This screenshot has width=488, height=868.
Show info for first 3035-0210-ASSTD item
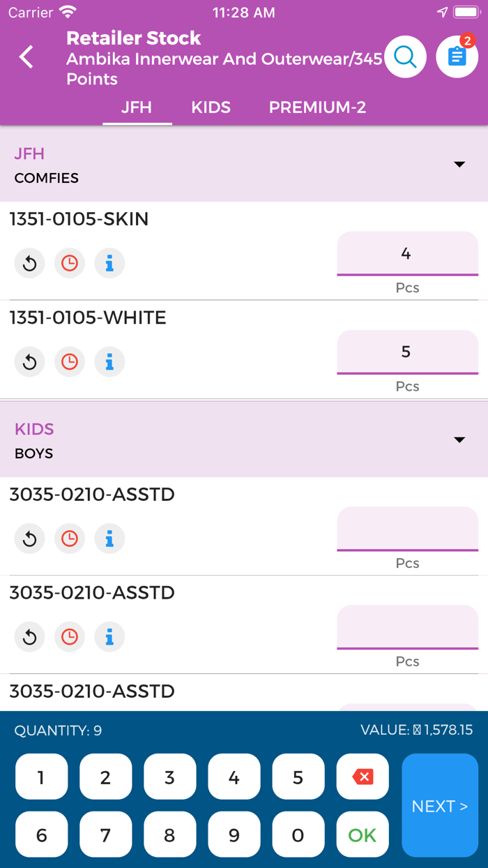click(x=109, y=539)
